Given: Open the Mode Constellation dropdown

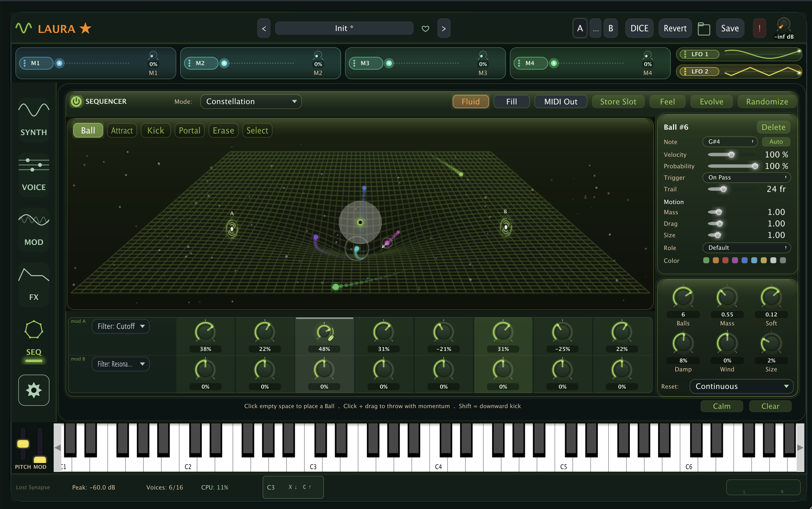Looking at the screenshot, I should [x=251, y=101].
